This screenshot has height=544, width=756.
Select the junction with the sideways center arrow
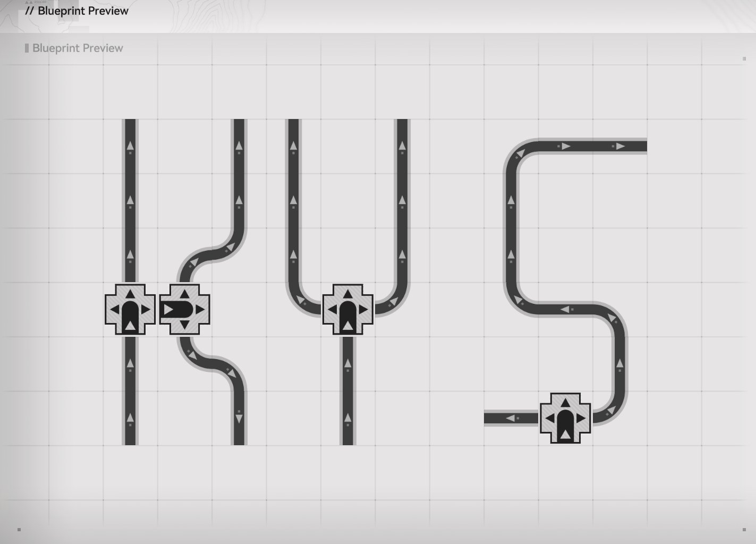click(184, 309)
